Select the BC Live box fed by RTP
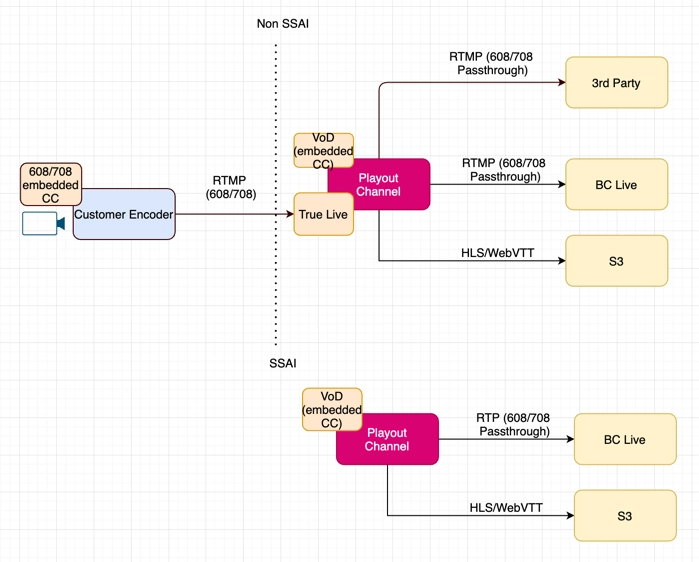Screen dimensions: 699x562 [624, 439]
